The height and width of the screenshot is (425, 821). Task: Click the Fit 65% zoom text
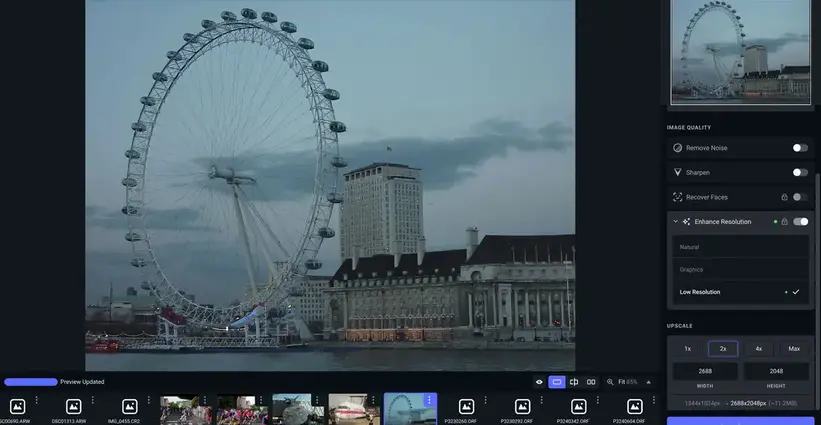pos(628,382)
